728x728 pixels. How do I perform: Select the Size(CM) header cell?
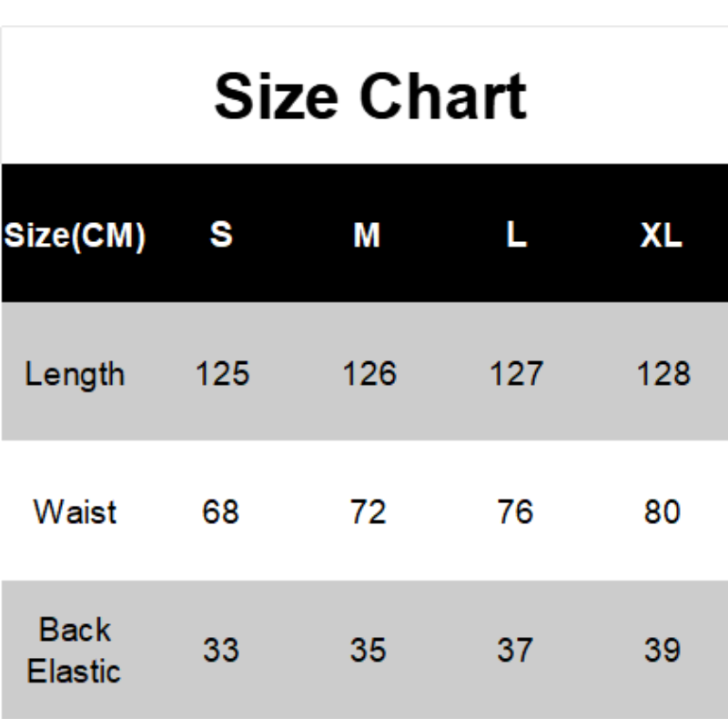click(x=75, y=236)
